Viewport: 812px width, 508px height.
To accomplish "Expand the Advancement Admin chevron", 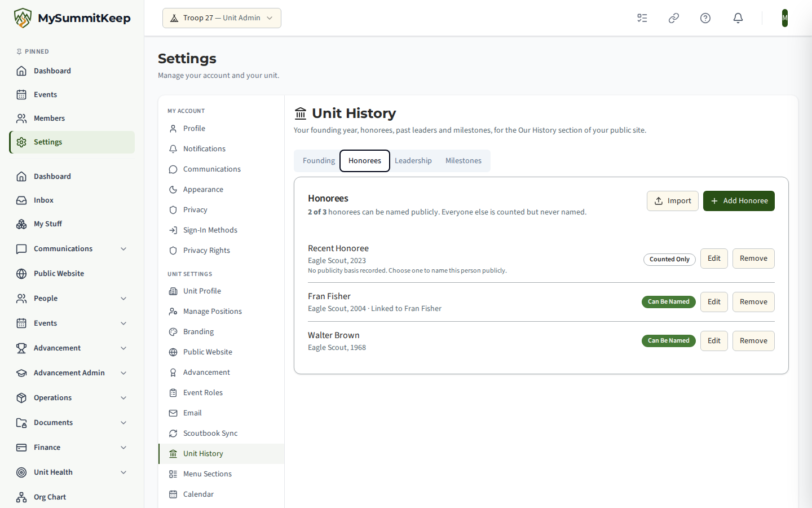I will tap(123, 373).
